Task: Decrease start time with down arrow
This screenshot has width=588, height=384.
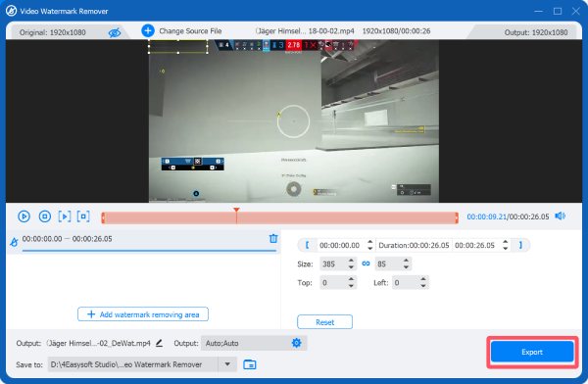Action: coord(370,248)
